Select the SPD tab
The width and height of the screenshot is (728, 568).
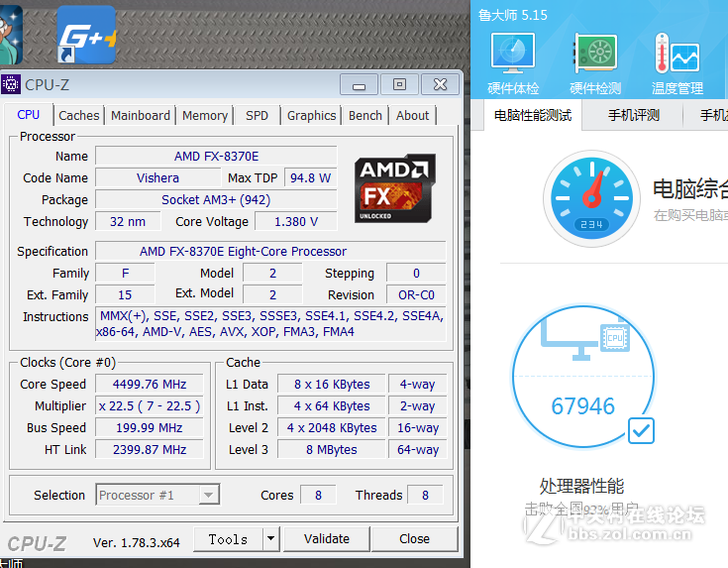pos(257,115)
